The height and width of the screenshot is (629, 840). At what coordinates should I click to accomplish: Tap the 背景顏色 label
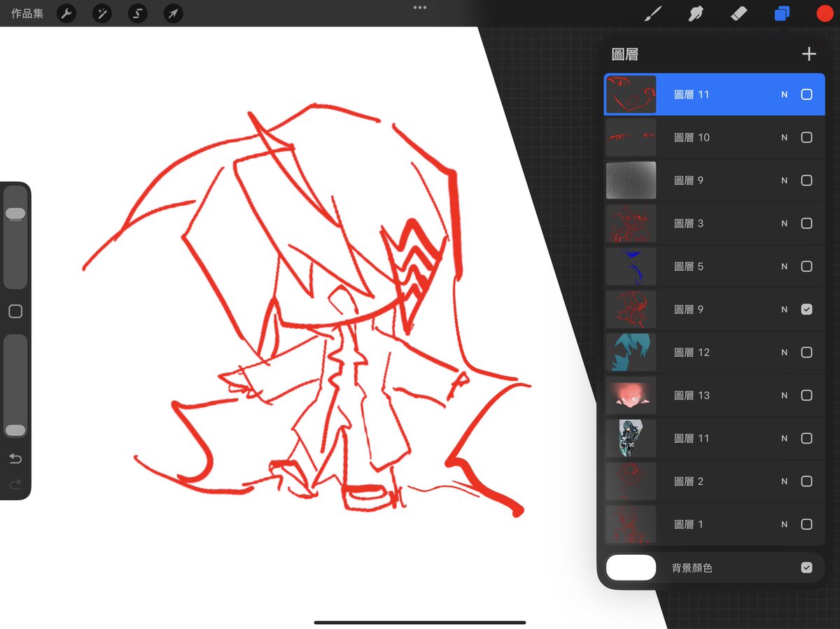pyautogui.click(x=692, y=568)
